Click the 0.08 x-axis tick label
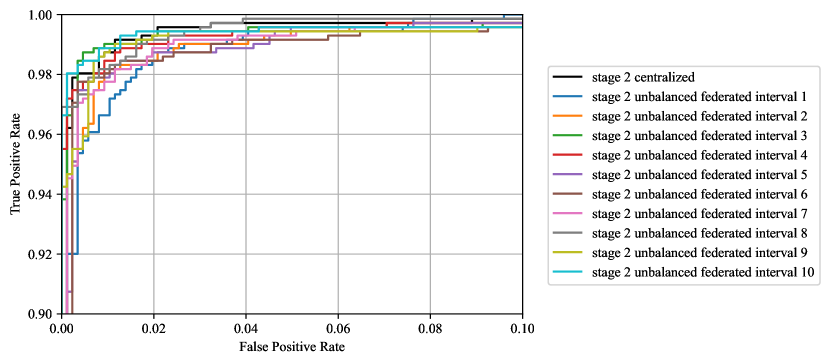The height and width of the screenshot is (364, 830). click(430, 329)
